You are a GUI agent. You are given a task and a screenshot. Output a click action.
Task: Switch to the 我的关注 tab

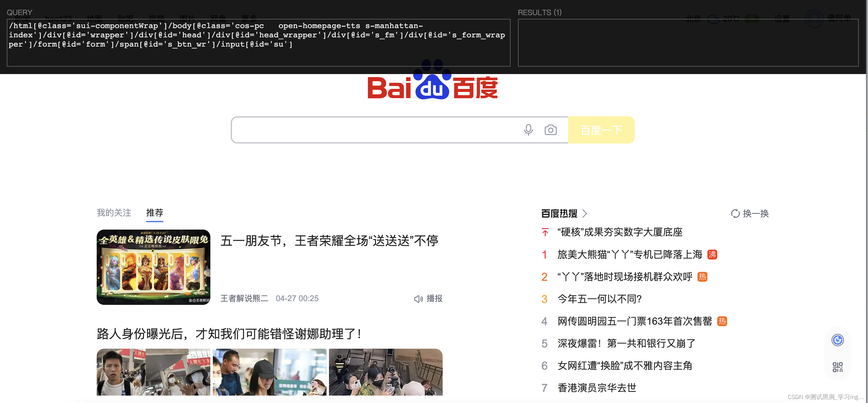[x=114, y=213]
